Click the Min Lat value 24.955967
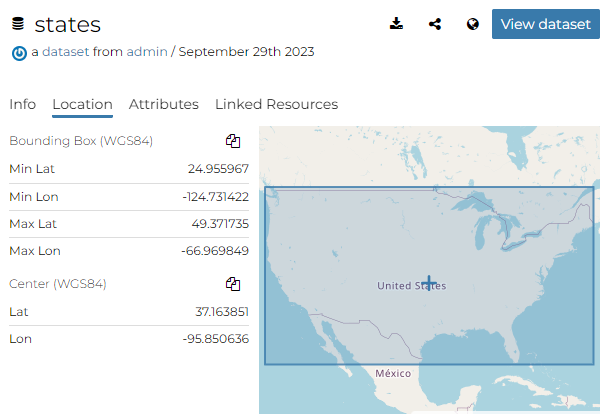Screen dimensions: 607x414 [220, 169]
